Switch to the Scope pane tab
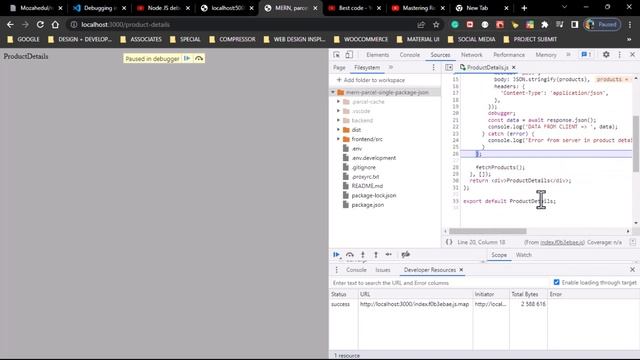Screen dimensions: 640x360 click(499, 255)
